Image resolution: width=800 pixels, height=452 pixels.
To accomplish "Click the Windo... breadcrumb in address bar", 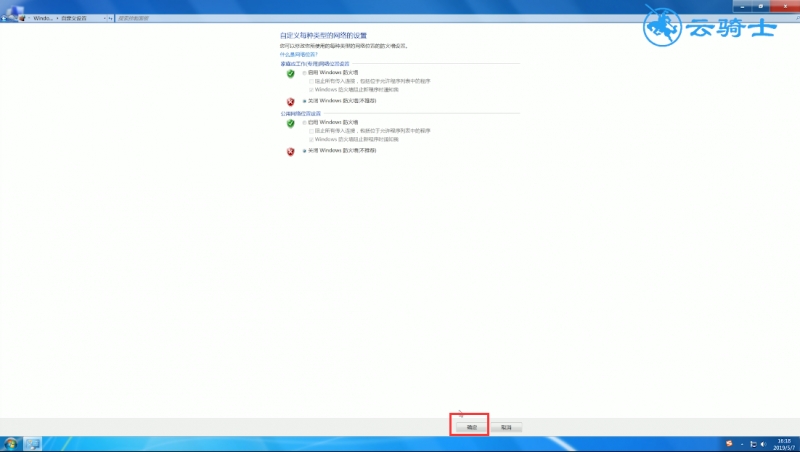I will coord(43,18).
